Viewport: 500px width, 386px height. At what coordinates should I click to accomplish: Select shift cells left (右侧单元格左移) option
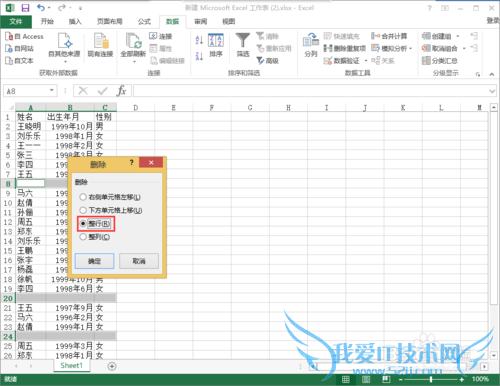[x=110, y=197]
